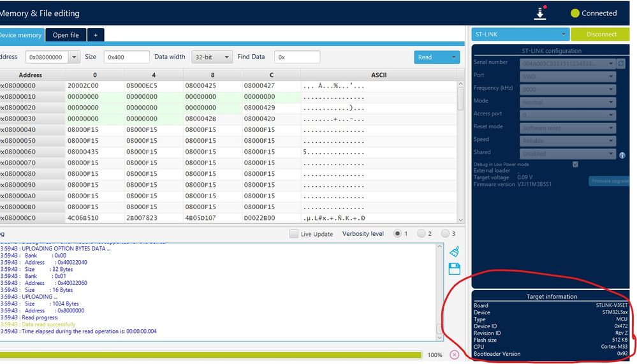This screenshot has height=364, width=637.
Task: Open the Access port dropdown
Action: pos(567,115)
